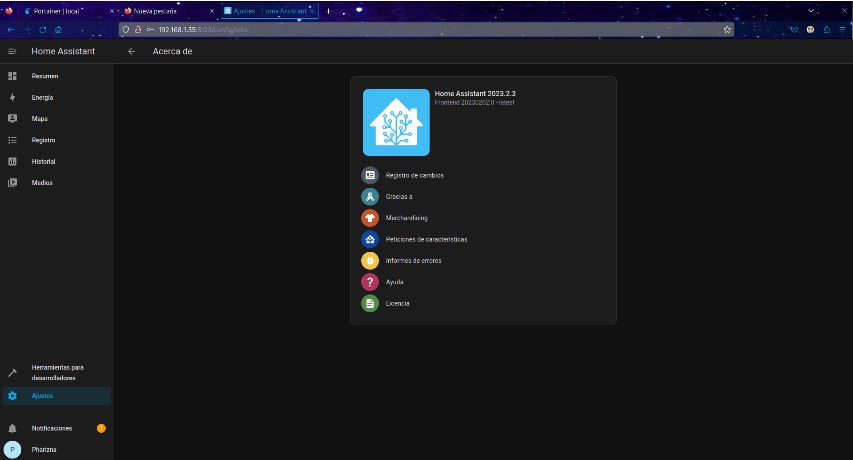Open the Historial chart icon in sidebar
This screenshot has width=853, height=460.
(x=12, y=161)
